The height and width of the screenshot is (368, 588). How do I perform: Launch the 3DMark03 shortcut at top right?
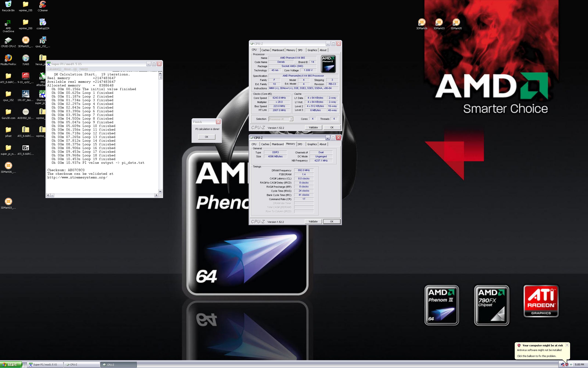439,24
